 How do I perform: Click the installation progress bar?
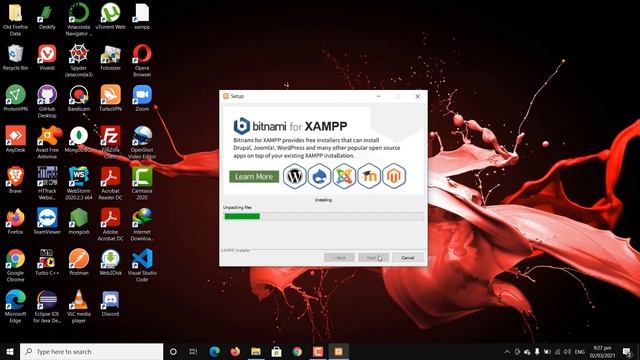tap(324, 216)
